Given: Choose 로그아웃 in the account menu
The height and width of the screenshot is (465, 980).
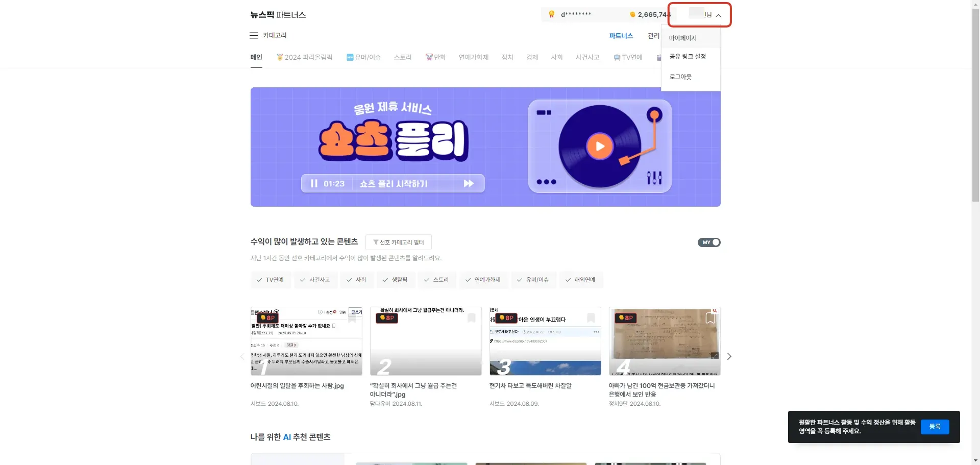Looking at the screenshot, I should coord(680,77).
